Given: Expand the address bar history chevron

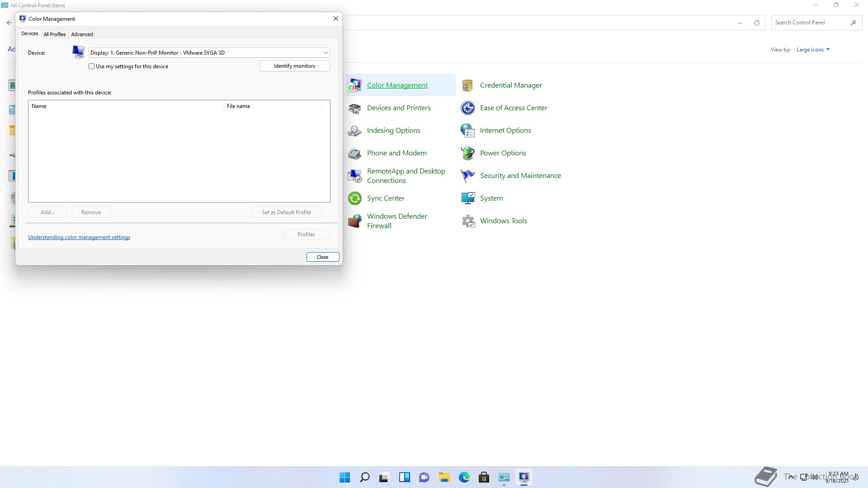Looking at the screenshot, I should (x=740, y=23).
